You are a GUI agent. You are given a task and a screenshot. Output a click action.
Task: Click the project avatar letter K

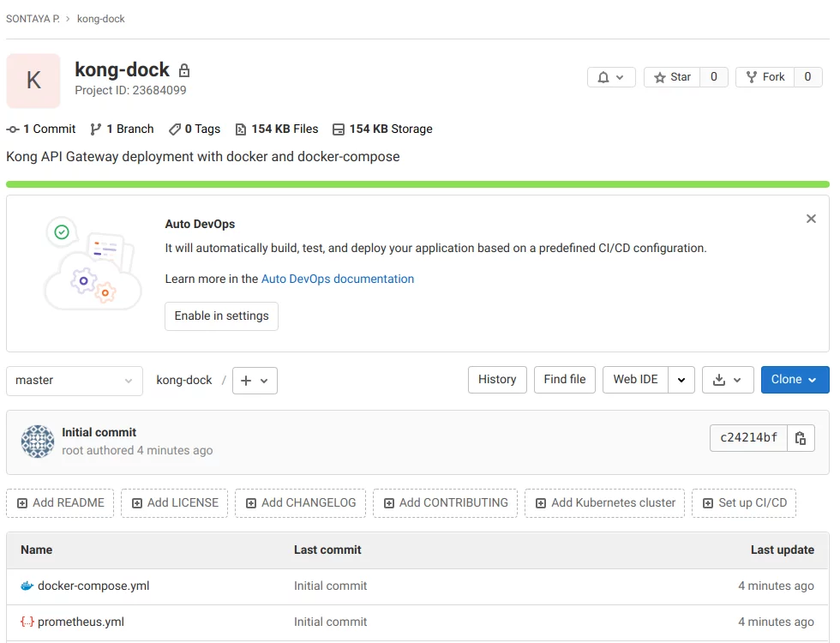[x=33, y=81]
